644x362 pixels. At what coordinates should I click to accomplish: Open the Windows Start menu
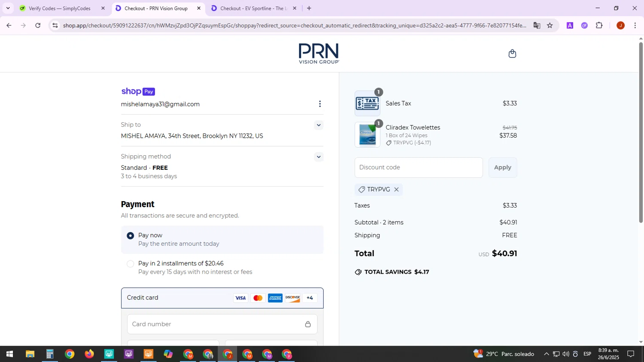tap(9, 354)
